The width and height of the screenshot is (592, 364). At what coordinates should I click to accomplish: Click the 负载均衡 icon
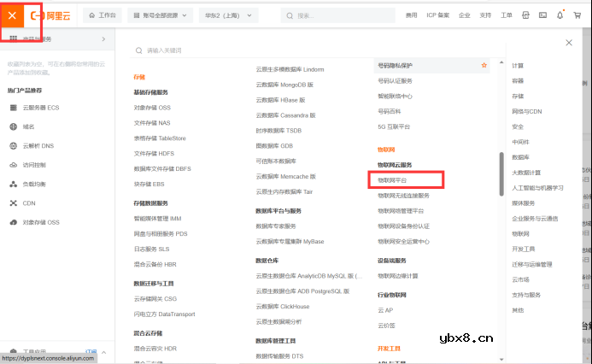tap(13, 184)
